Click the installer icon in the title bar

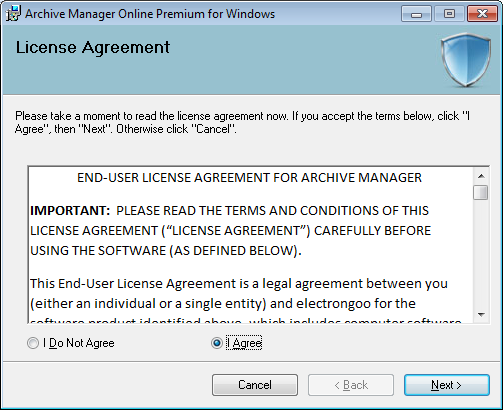pos(13,14)
